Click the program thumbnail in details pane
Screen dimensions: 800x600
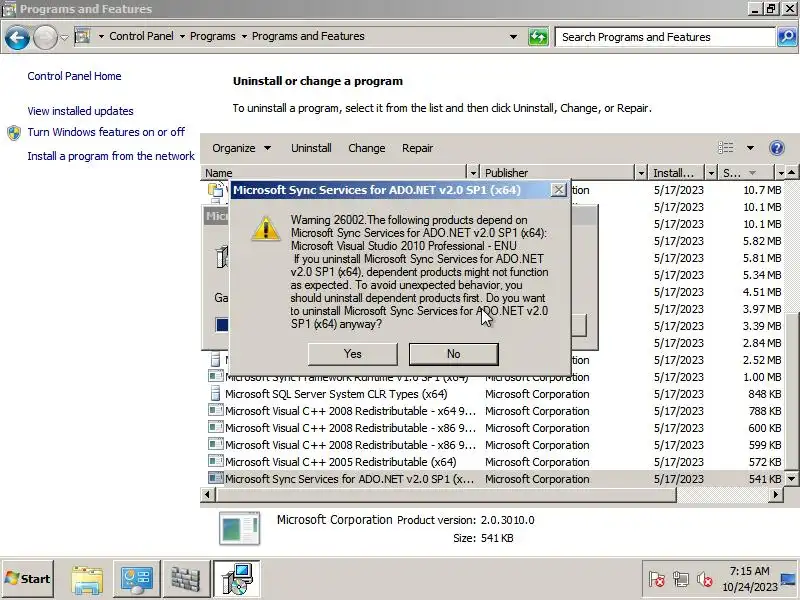pos(239,529)
